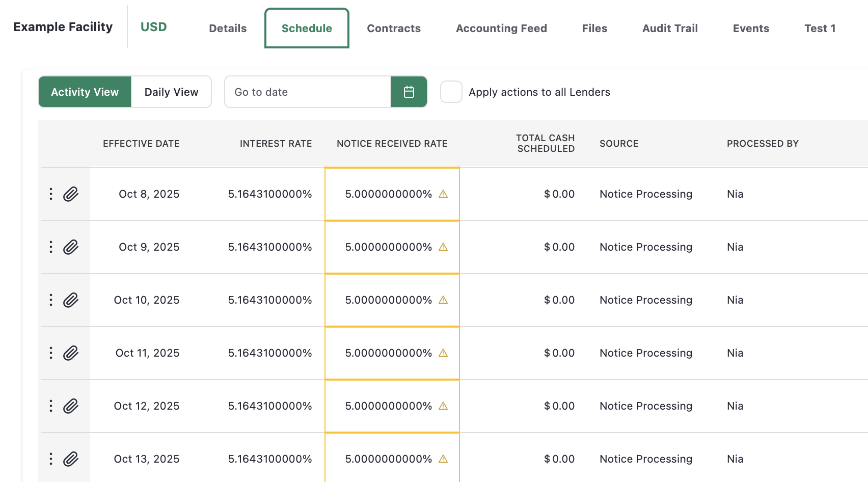
Task: Open row menu for Oct 13, 2025
Action: coord(51,459)
